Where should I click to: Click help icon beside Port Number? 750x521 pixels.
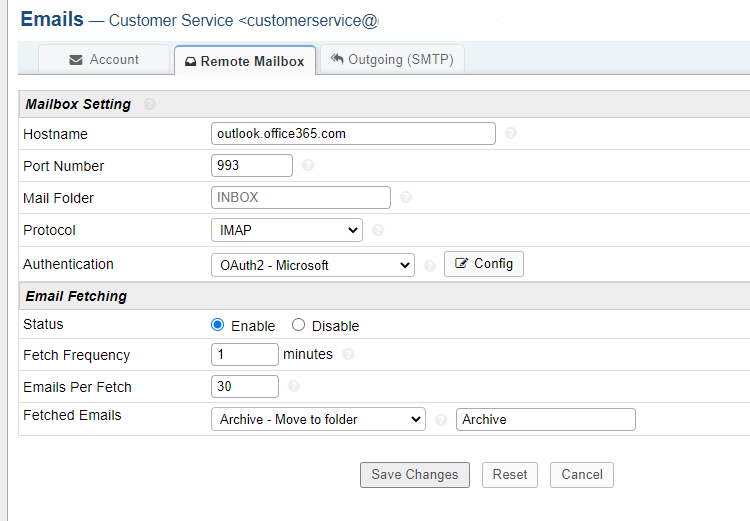pos(308,166)
